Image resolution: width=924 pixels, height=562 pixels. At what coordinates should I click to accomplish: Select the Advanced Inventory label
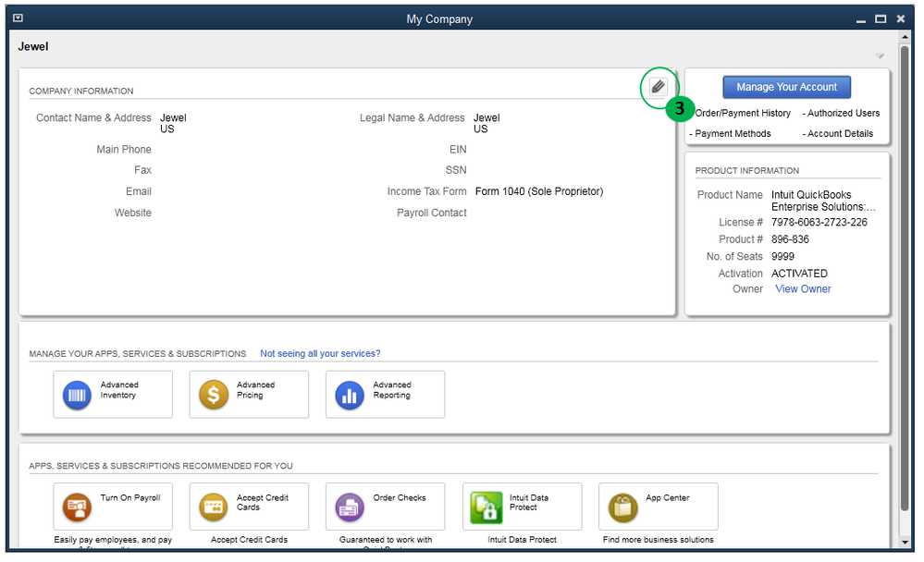[x=119, y=390]
